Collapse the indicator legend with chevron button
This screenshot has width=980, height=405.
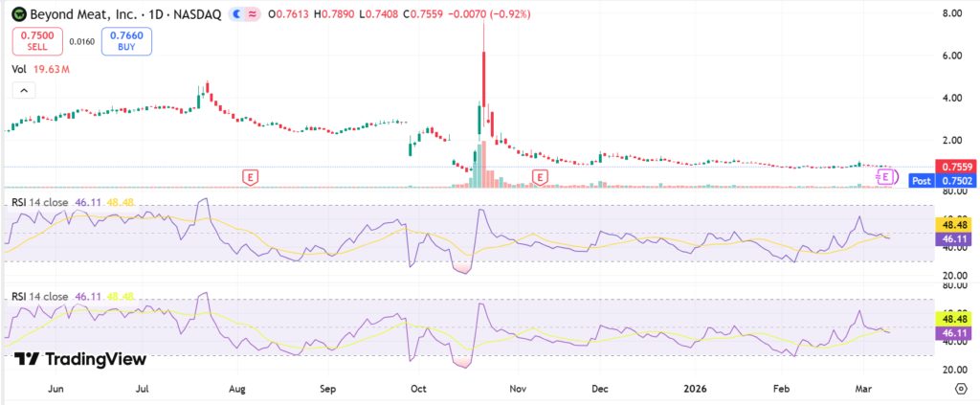(x=24, y=90)
